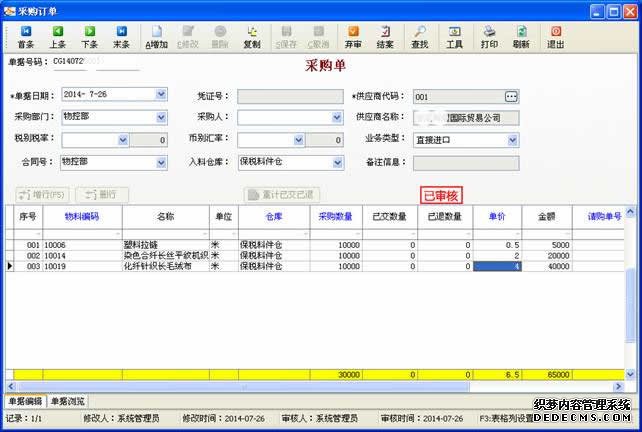Image resolution: width=642 pixels, height=432 pixels.
Task: Expand the 业务类型 business type dropdown
Action: (x=513, y=139)
